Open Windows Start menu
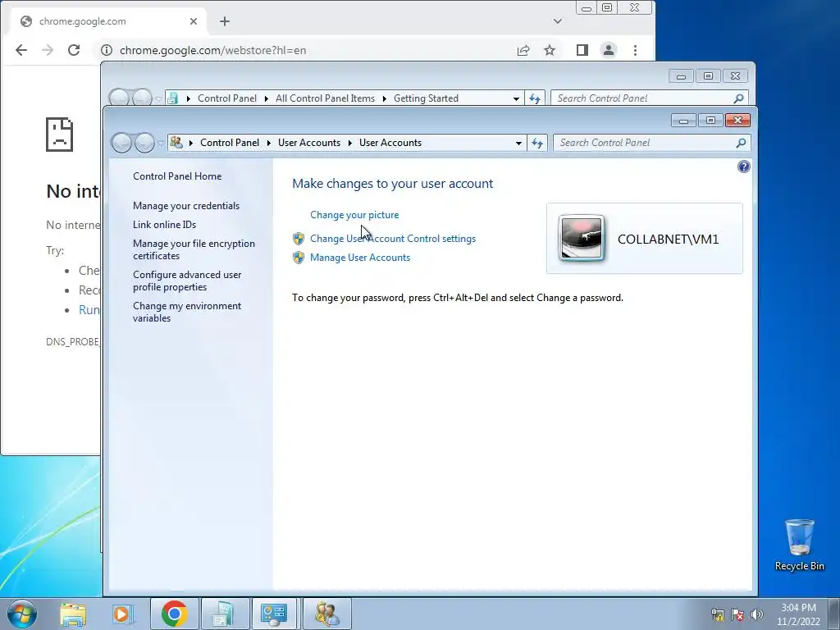 pyautogui.click(x=22, y=614)
